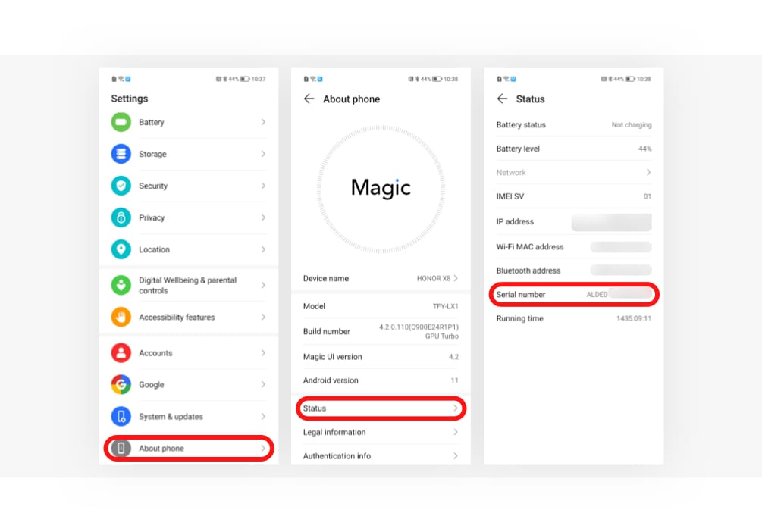Tap the green Battery icon
762x532 pixels.
coord(121,122)
